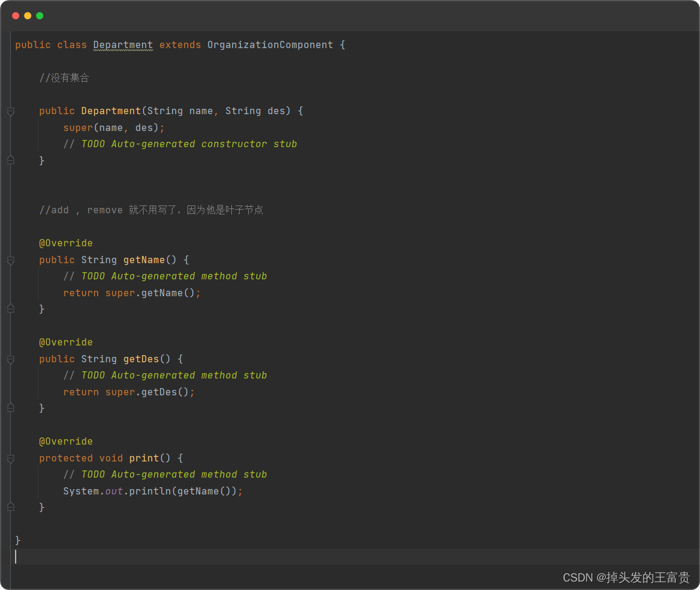The height and width of the screenshot is (590, 700).
Task: Click the underlined Department class name
Action: (x=123, y=45)
